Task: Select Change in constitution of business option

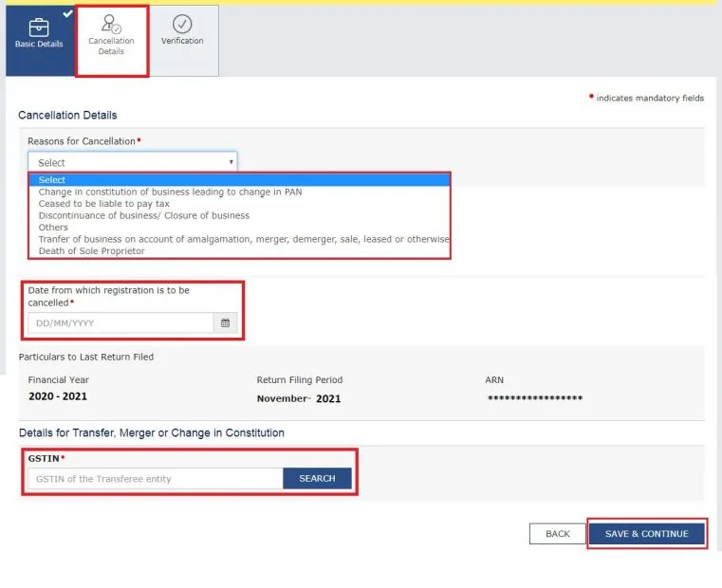Action: tap(239, 192)
